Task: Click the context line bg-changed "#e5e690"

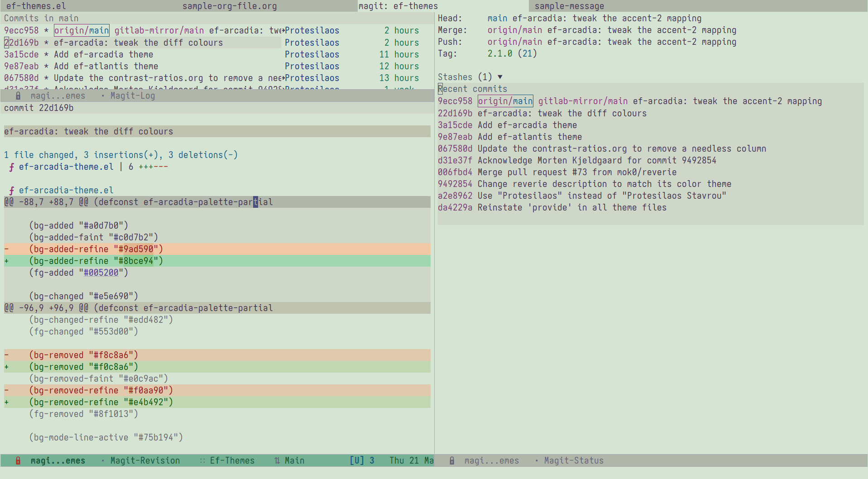Action: (x=83, y=296)
